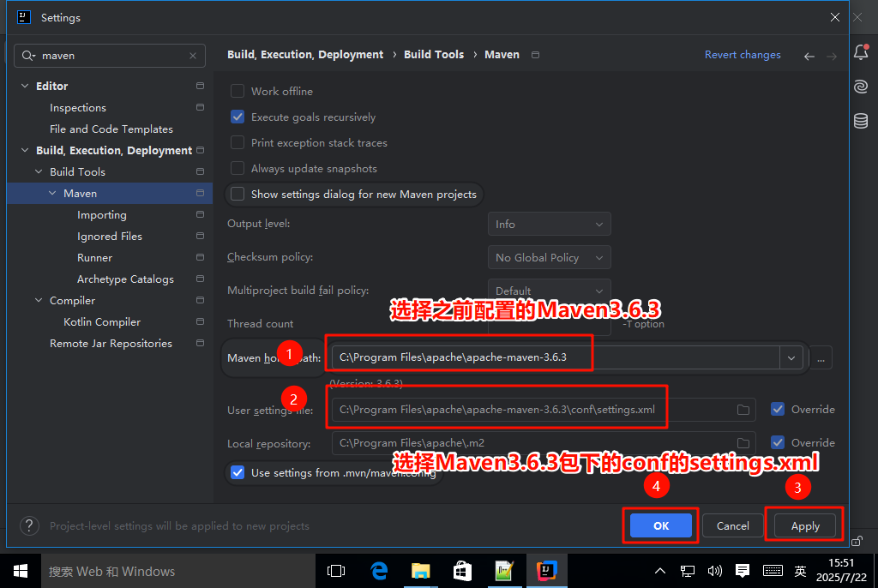Open the Windows Start menu
Image resolution: width=878 pixels, height=588 pixels.
pos(21,571)
